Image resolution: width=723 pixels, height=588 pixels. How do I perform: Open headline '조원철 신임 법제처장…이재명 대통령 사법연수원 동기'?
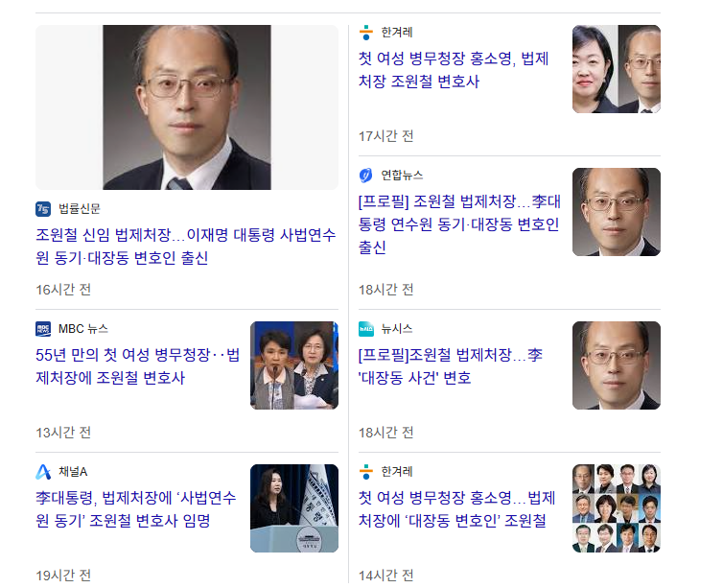tap(186, 247)
